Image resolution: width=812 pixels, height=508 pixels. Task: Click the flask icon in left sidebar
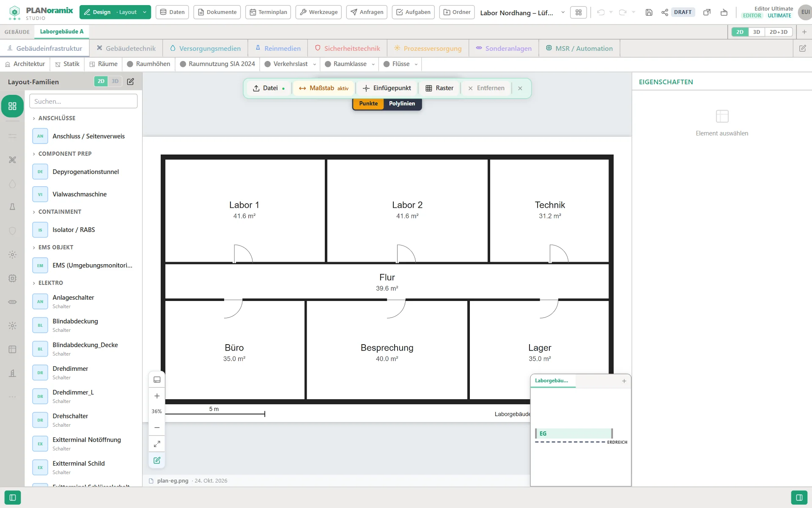pos(12,207)
